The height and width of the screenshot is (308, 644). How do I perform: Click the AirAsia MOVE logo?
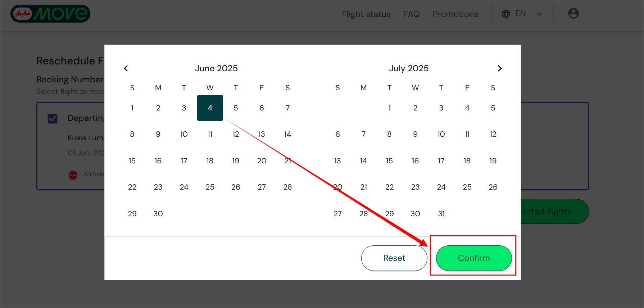coord(50,14)
